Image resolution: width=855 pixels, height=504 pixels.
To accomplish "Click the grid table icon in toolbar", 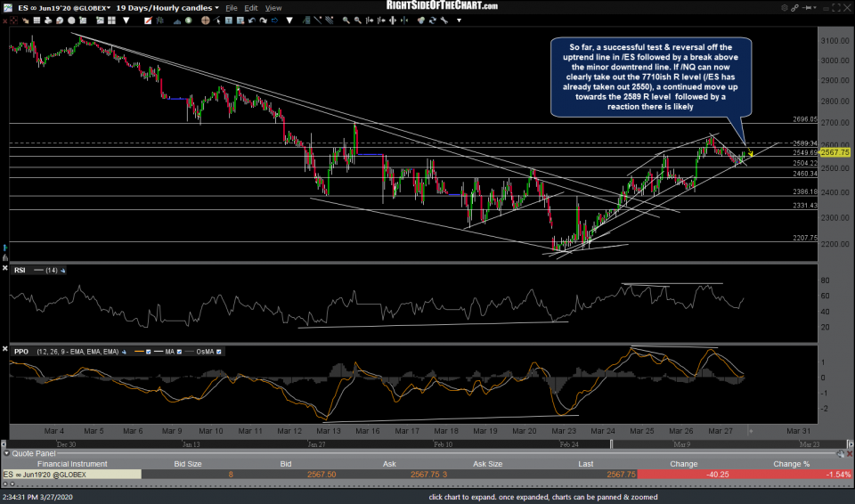I will (x=37, y=20).
